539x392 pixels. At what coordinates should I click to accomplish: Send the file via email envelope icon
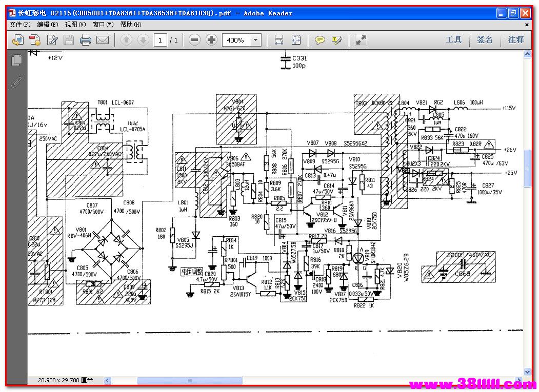tap(103, 40)
